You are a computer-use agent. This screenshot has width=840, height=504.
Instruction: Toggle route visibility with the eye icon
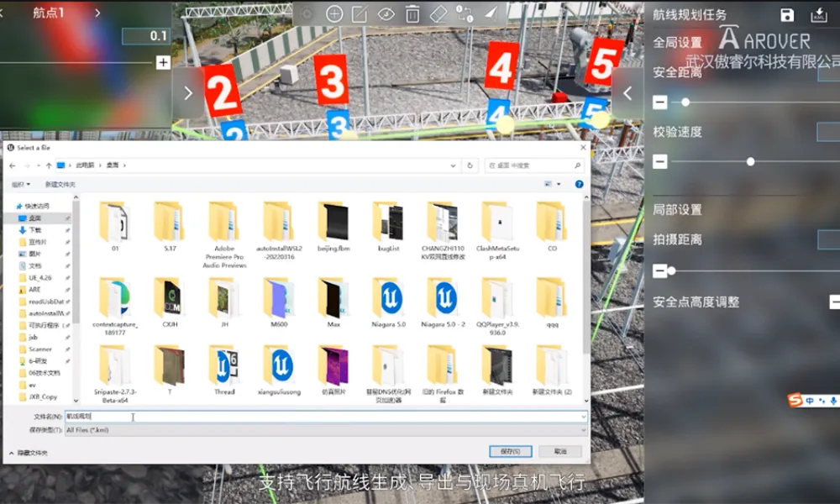[386, 14]
